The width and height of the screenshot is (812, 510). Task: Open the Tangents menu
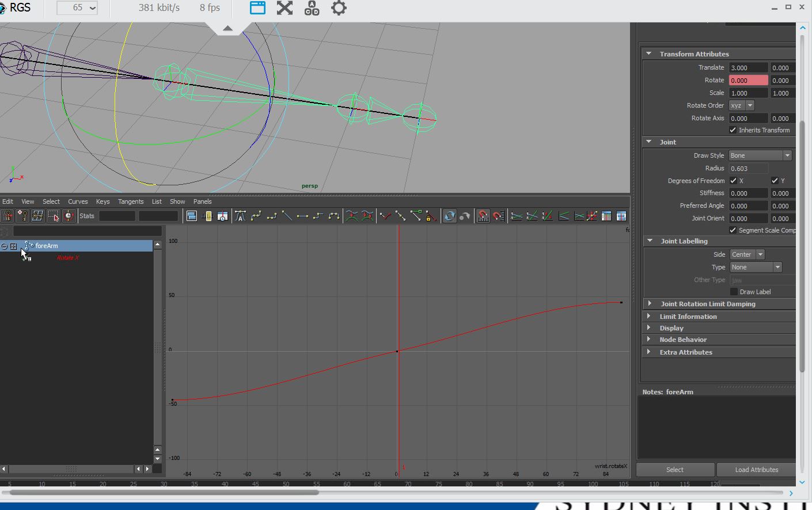click(130, 201)
